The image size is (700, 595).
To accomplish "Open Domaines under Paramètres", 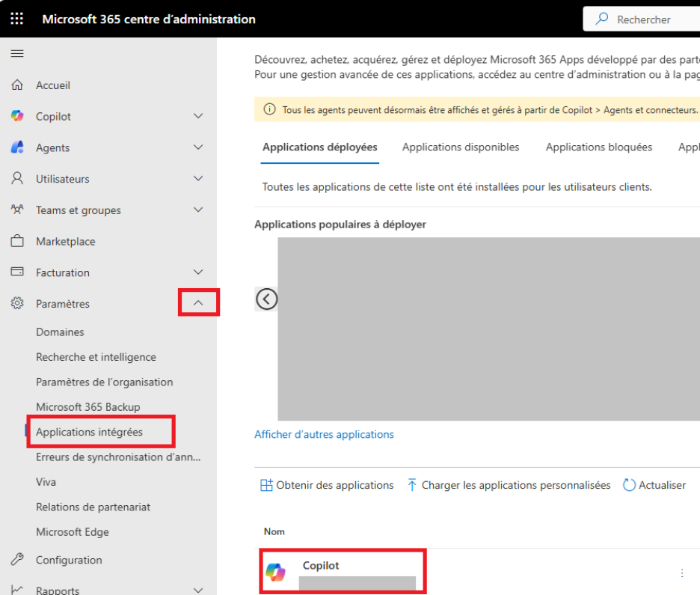I will click(60, 332).
